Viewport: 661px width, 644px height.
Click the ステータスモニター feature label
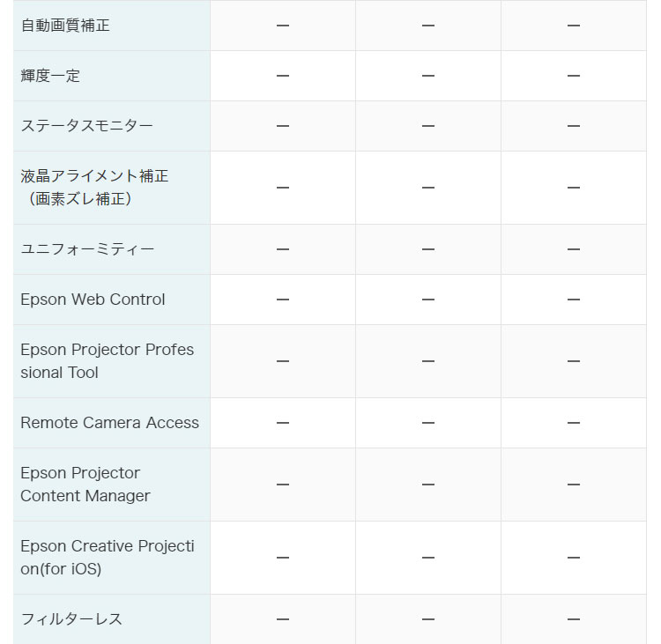click(x=87, y=126)
